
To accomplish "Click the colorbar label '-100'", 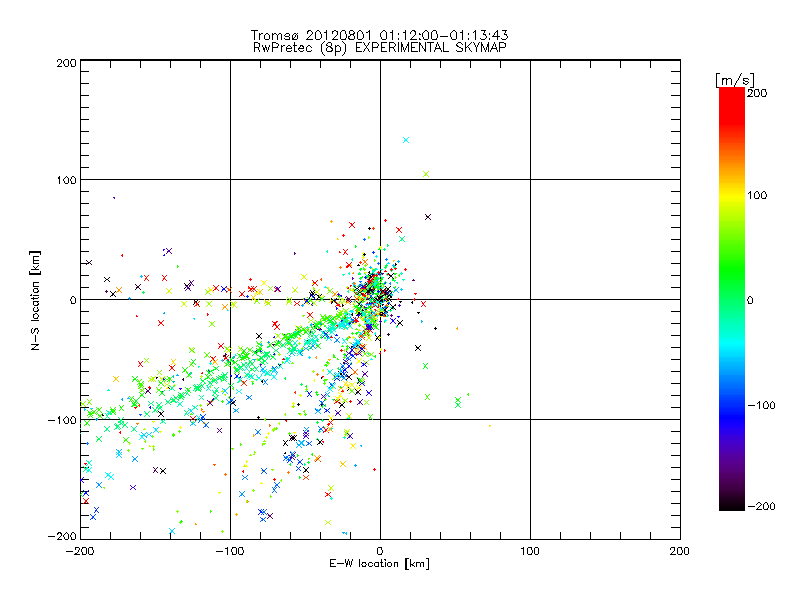I will [761, 405].
